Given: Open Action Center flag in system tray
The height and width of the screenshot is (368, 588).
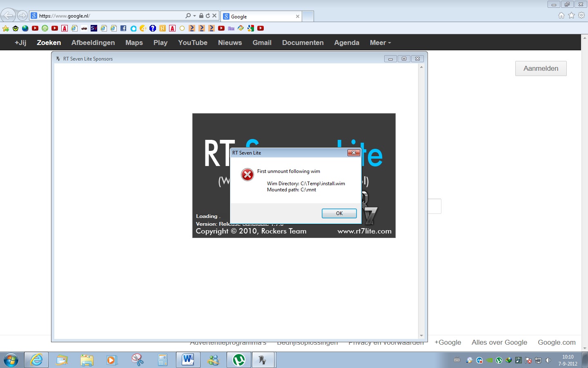Looking at the screenshot, I should pyautogui.click(x=528, y=360).
